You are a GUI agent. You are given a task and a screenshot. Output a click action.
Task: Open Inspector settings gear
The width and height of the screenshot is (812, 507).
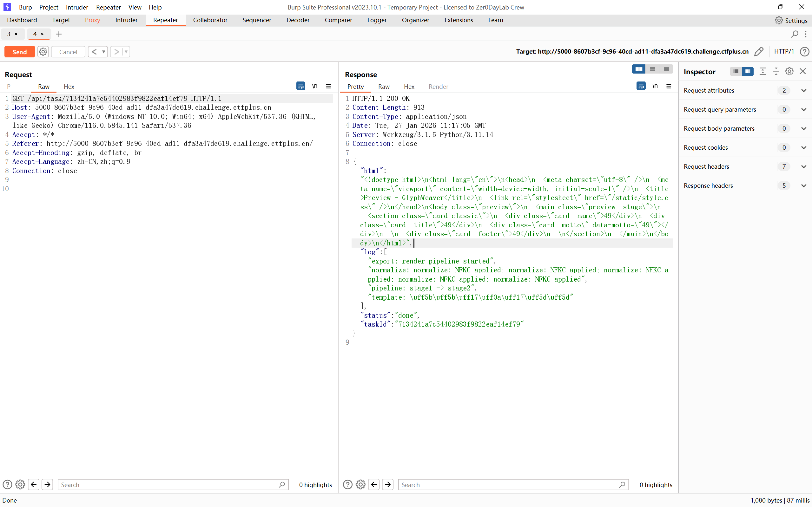(x=789, y=71)
